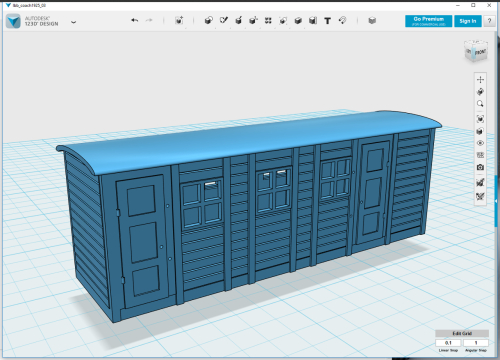This screenshot has width=500, height=360.
Task: Open the Primitives tool menu
Action: [x=209, y=20]
